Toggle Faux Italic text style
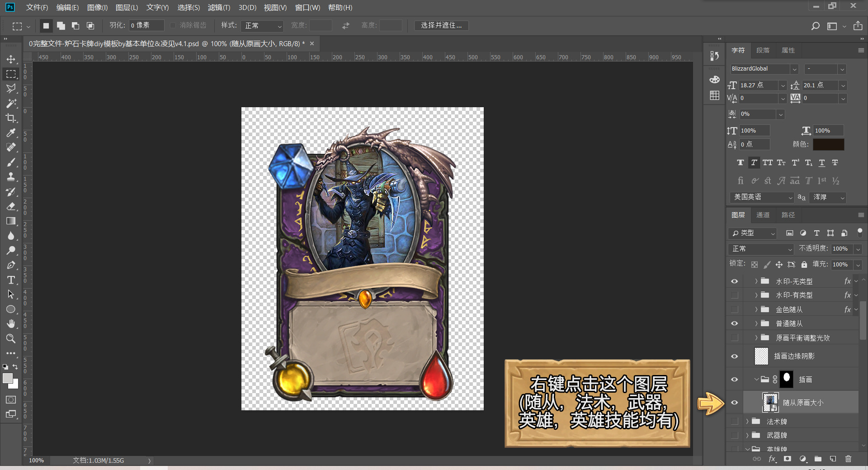 754,162
